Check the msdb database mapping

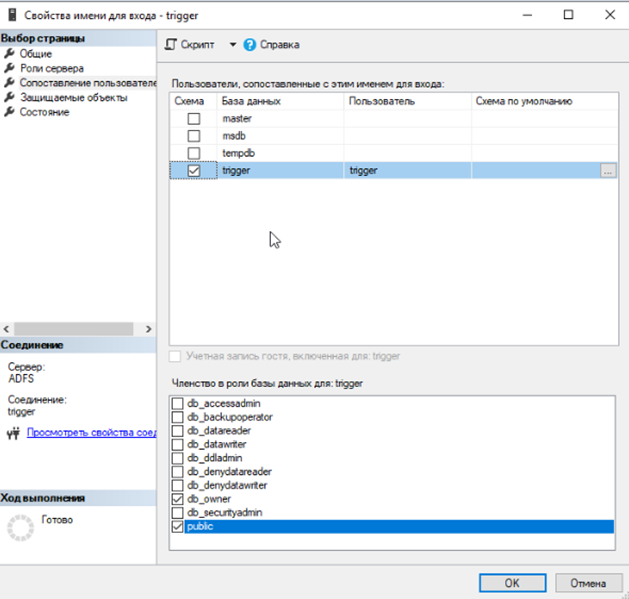click(194, 136)
